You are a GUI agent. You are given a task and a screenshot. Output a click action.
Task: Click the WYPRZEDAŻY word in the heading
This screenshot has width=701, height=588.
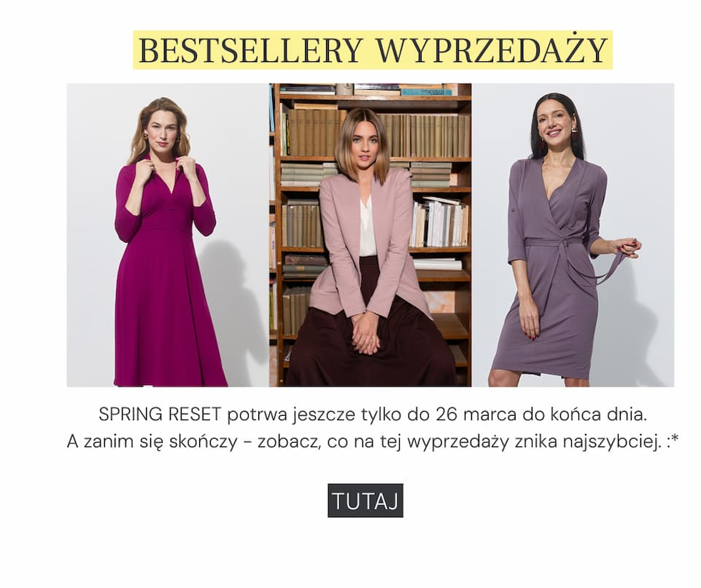click(x=492, y=50)
